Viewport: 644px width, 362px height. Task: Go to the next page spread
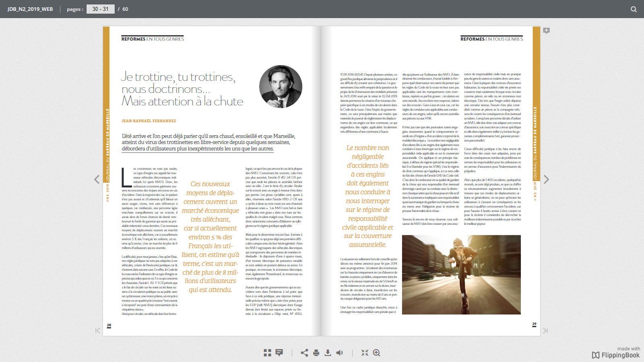546,179
